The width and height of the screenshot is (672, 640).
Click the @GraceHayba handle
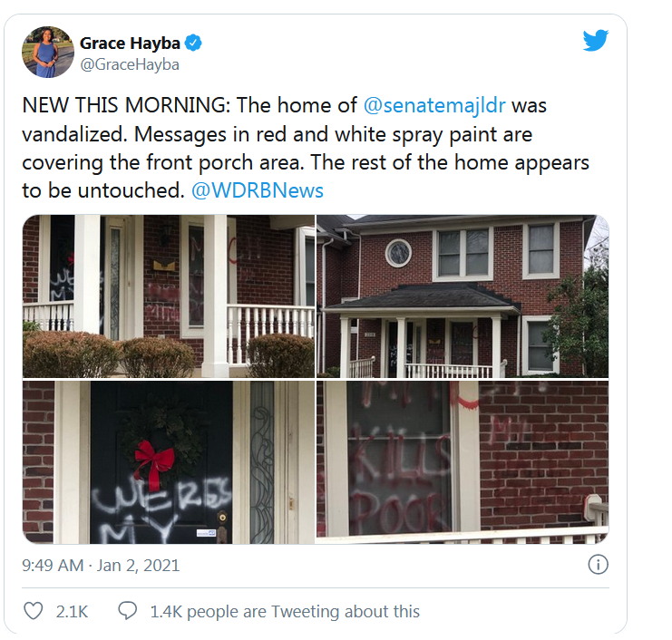tap(130, 64)
